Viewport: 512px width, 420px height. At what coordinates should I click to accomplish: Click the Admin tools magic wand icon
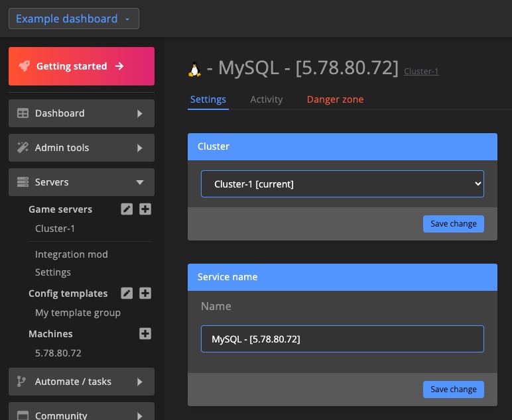coord(23,148)
